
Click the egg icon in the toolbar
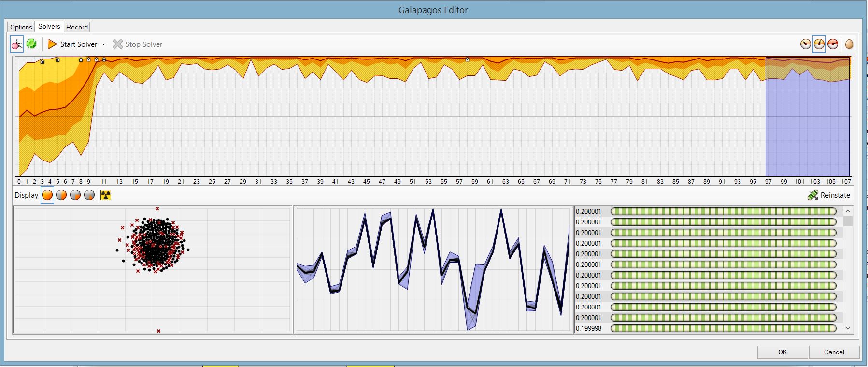tap(849, 44)
